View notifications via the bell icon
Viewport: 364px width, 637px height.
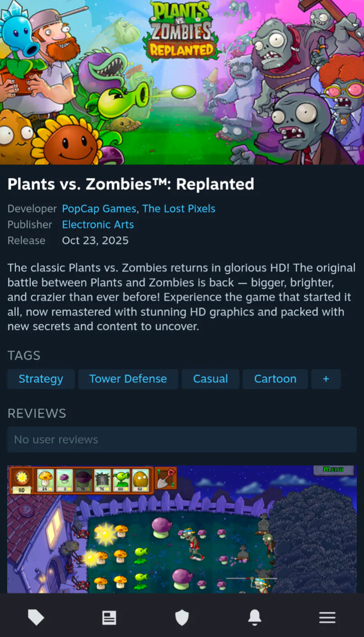pyautogui.click(x=255, y=617)
